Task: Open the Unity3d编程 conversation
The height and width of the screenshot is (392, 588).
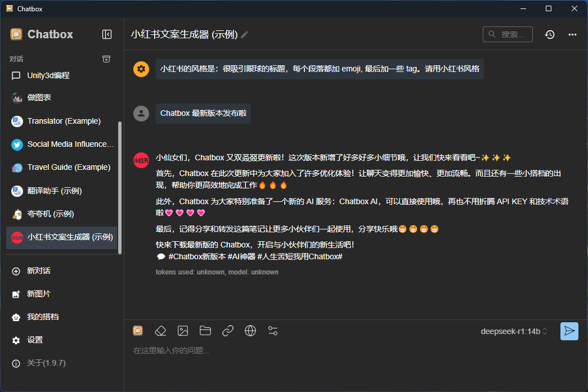Action: coord(48,75)
